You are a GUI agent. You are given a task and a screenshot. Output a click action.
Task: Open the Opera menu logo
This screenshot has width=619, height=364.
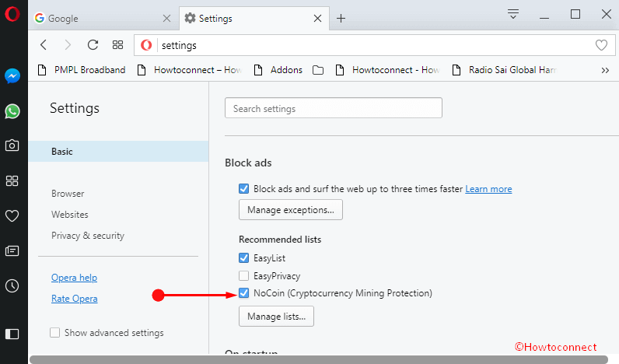pos(12,14)
